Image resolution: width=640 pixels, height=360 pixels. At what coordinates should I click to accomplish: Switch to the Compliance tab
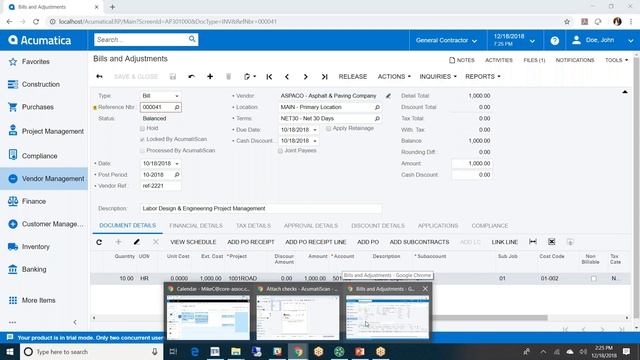point(489,226)
